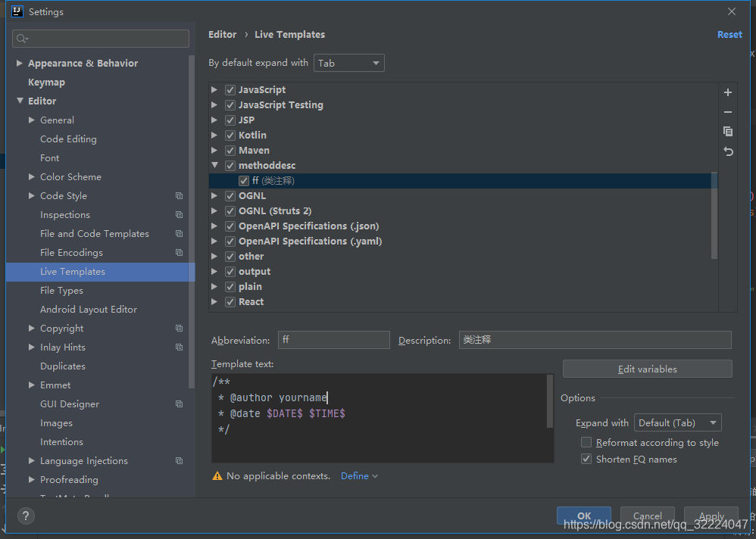Open the By default expand with dropdown
The height and width of the screenshot is (539, 756).
pos(349,63)
